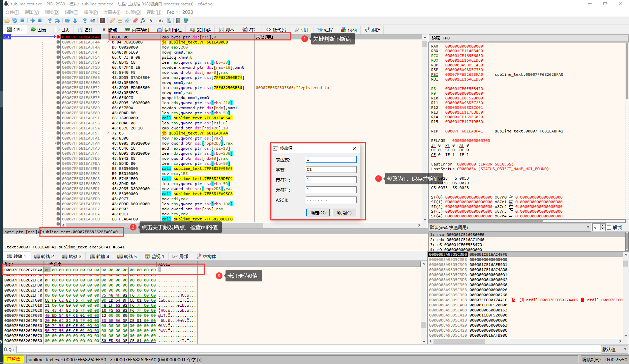This screenshot has height=364, width=629.
Task: Select the 结构体 struct tab
Action: (206, 256)
